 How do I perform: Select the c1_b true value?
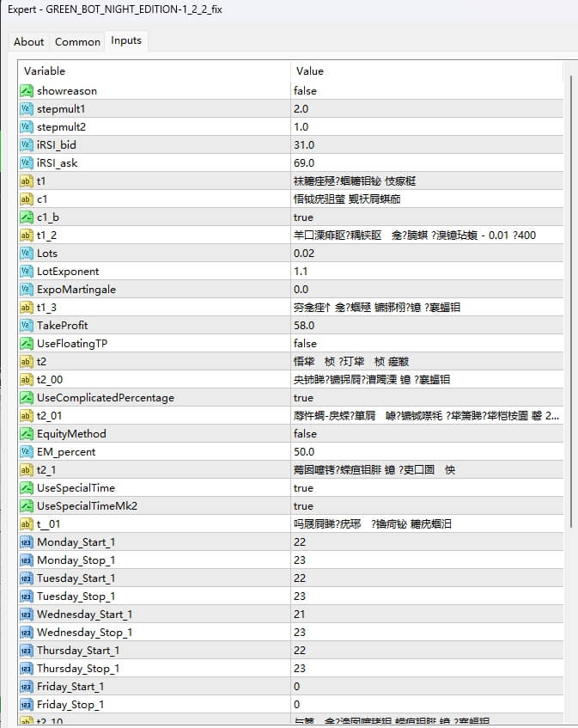[303, 217]
